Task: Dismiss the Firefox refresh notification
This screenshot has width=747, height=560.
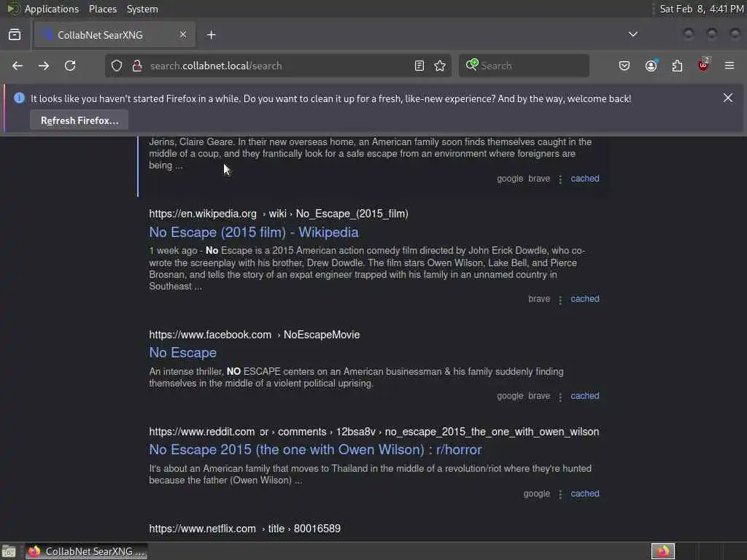Action: click(728, 98)
